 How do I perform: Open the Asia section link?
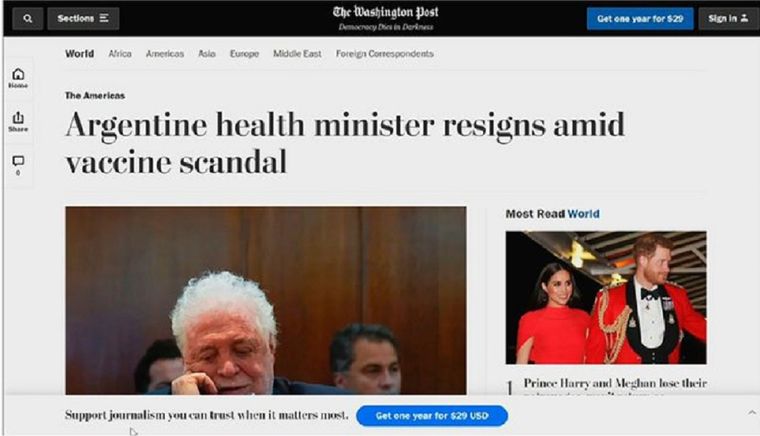pos(206,54)
